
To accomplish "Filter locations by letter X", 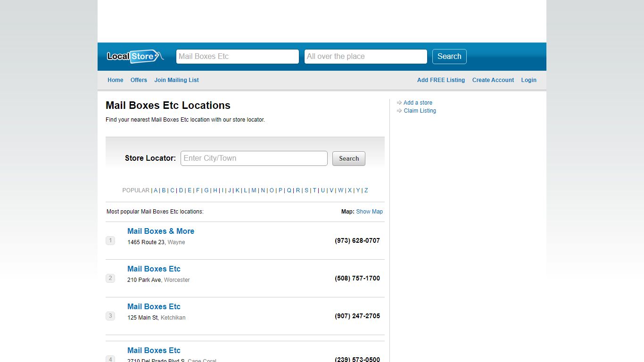I will click(x=350, y=190).
